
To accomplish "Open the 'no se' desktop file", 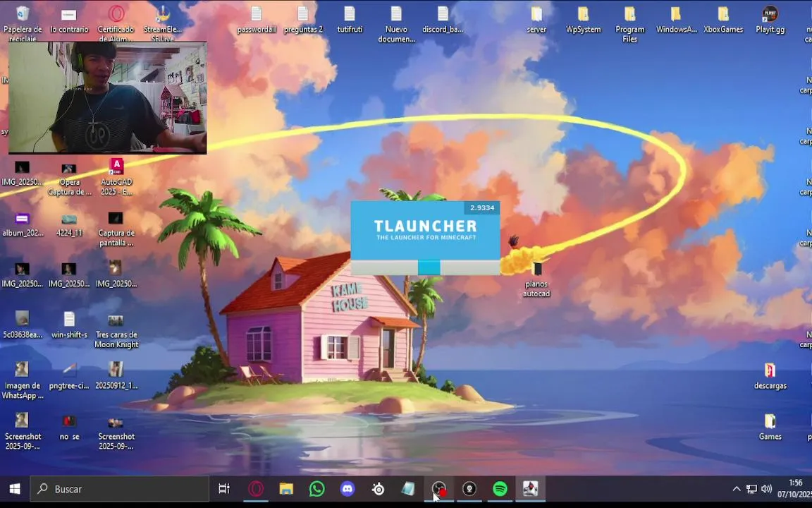I will (x=69, y=427).
